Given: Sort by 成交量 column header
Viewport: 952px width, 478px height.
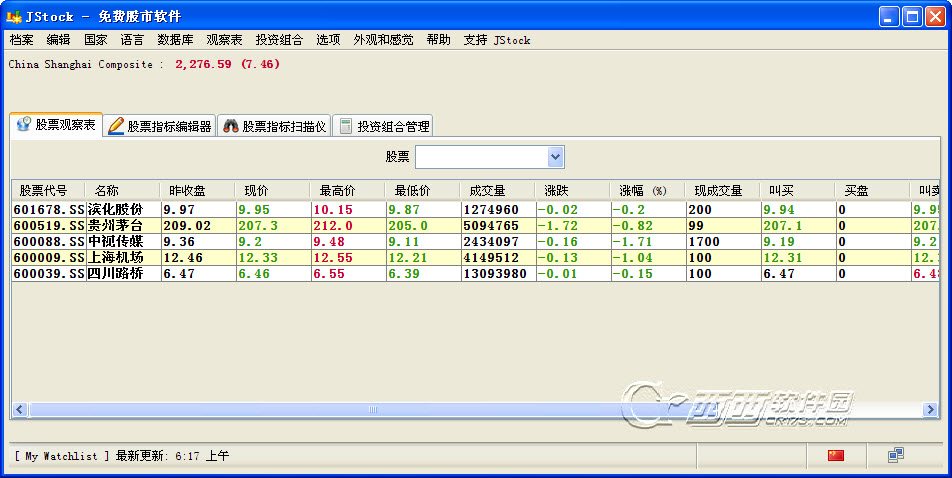Looking at the screenshot, I should coord(498,191).
